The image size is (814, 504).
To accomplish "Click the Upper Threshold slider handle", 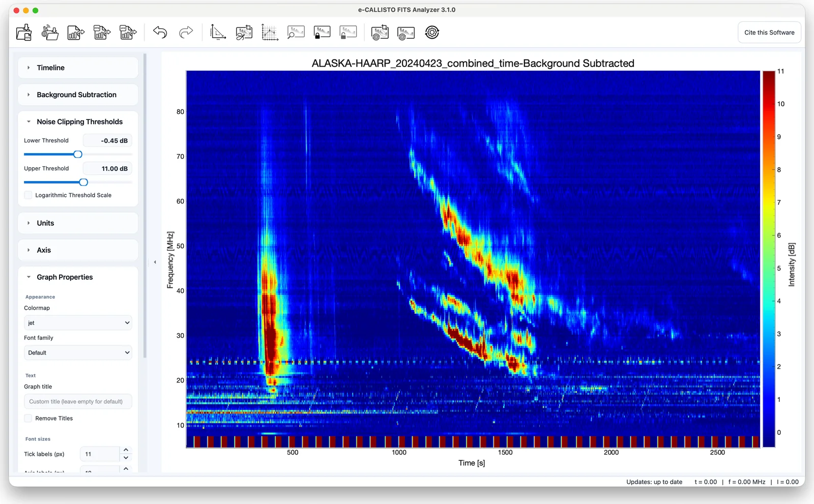I will pos(84,182).
